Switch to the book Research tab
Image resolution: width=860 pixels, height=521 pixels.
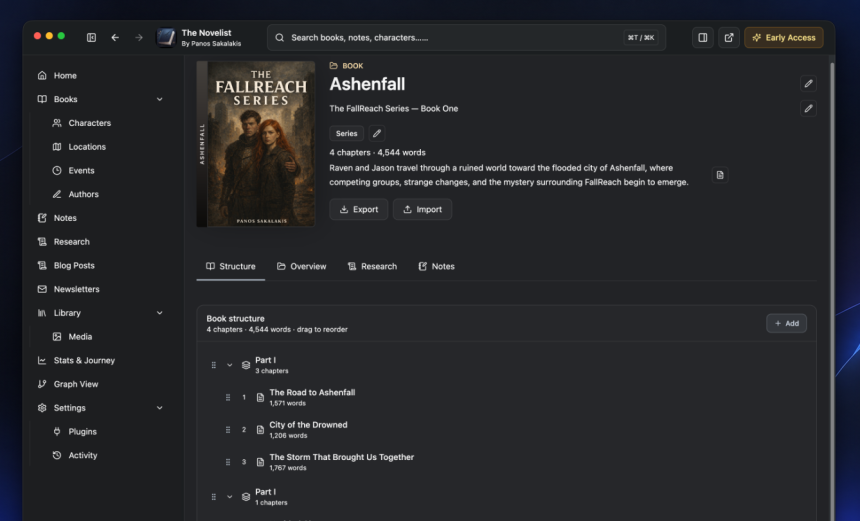[372, 267]
